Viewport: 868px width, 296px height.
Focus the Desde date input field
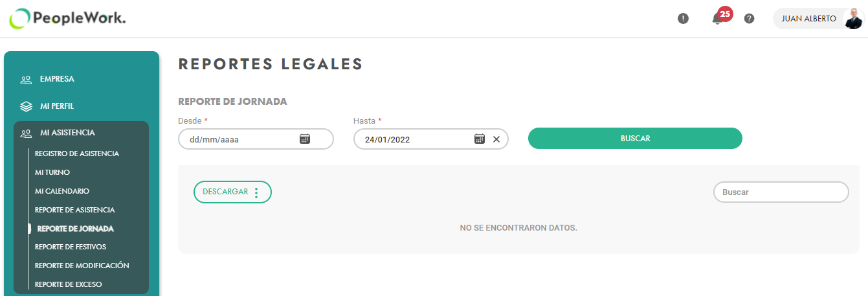[256, 139]
